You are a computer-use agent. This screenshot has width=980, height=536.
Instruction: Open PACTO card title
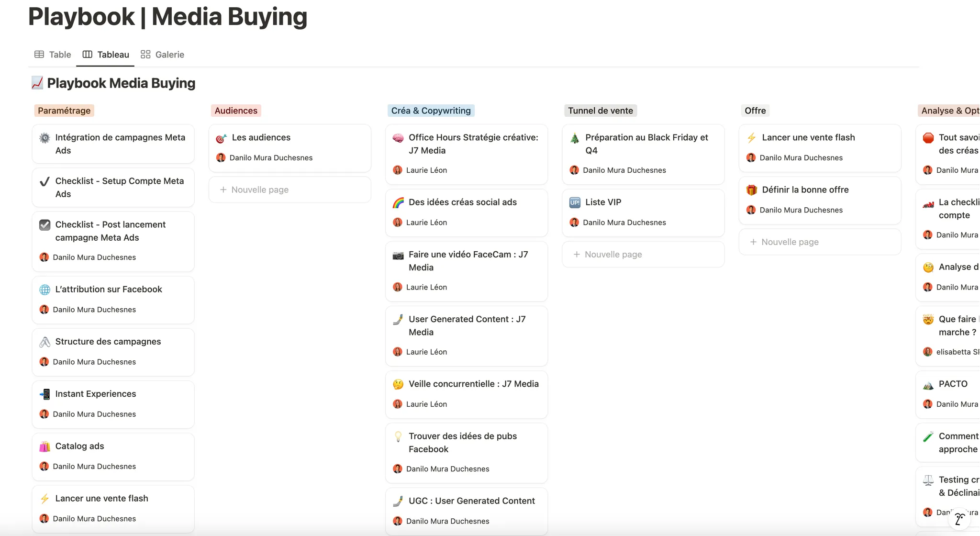953,384
